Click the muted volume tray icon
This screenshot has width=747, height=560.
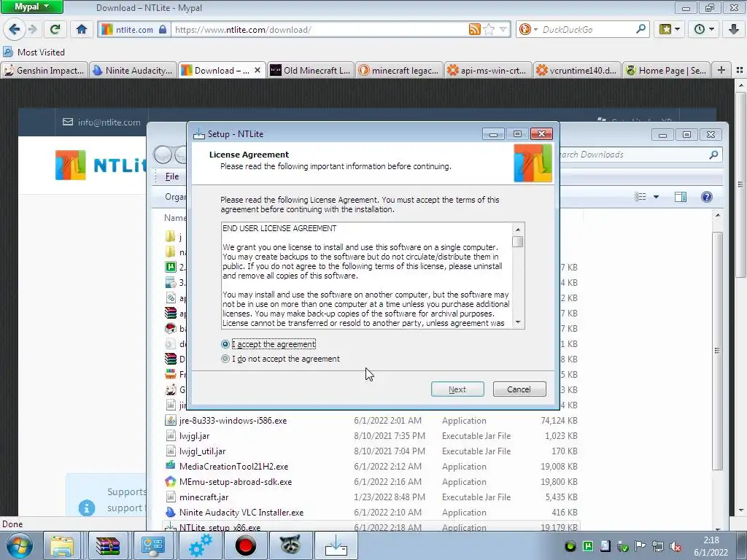[x=675, y=547]
